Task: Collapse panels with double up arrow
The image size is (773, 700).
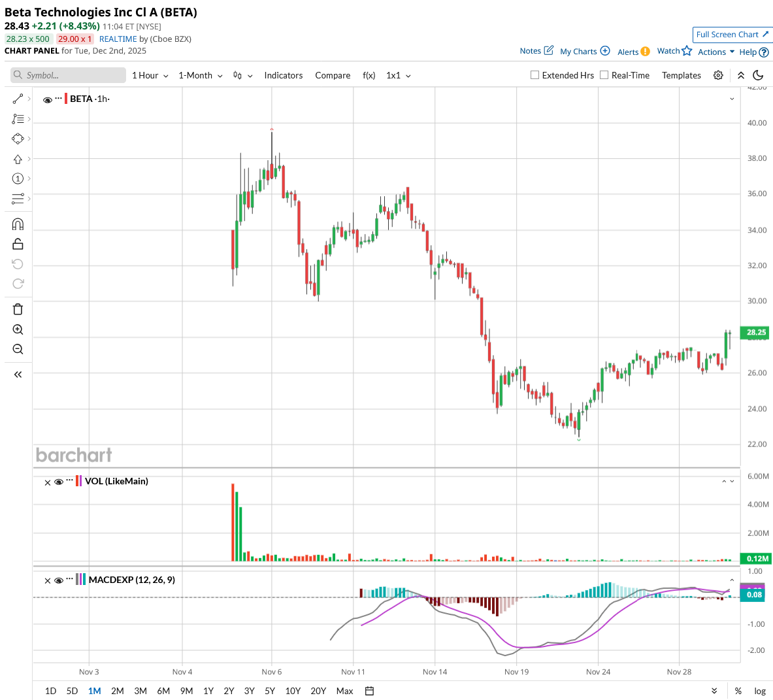Action: tap(740, 75)
